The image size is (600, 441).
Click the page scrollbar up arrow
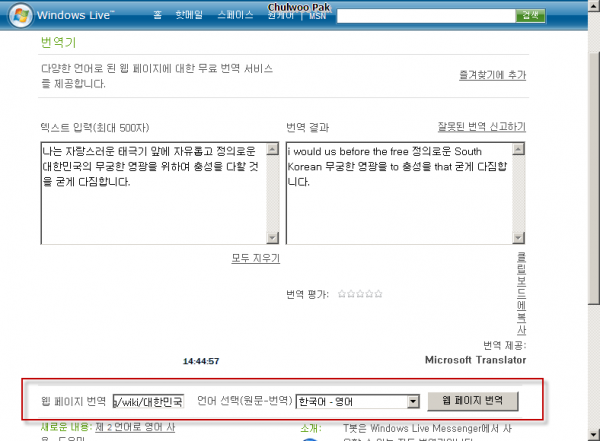594,5
